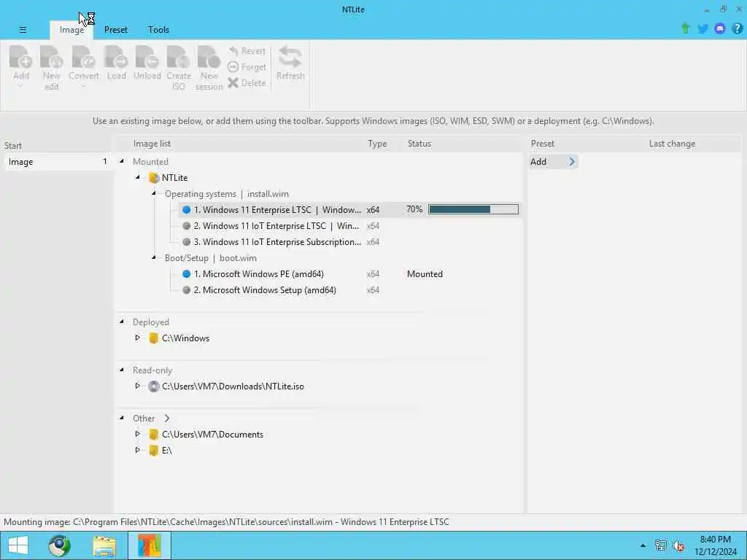
Task: Collapse the NTLite tree node
Action: coord(138,177)
